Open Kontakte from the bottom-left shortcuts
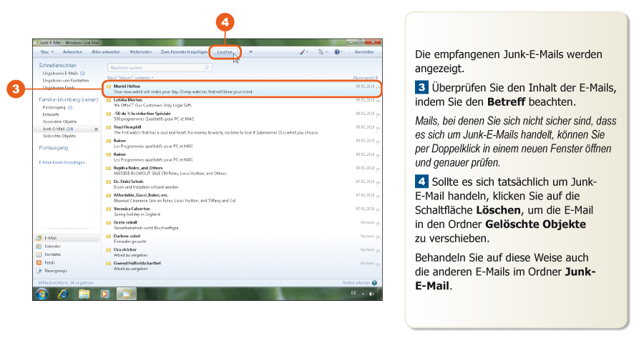This screenshot has width=644, height=343. point(52,254)
